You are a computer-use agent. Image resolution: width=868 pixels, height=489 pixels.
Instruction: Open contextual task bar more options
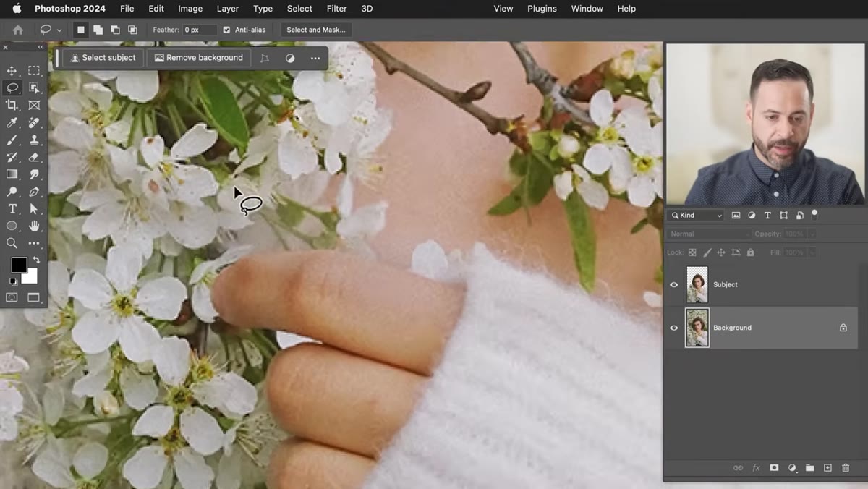click(x=315, y=58)
